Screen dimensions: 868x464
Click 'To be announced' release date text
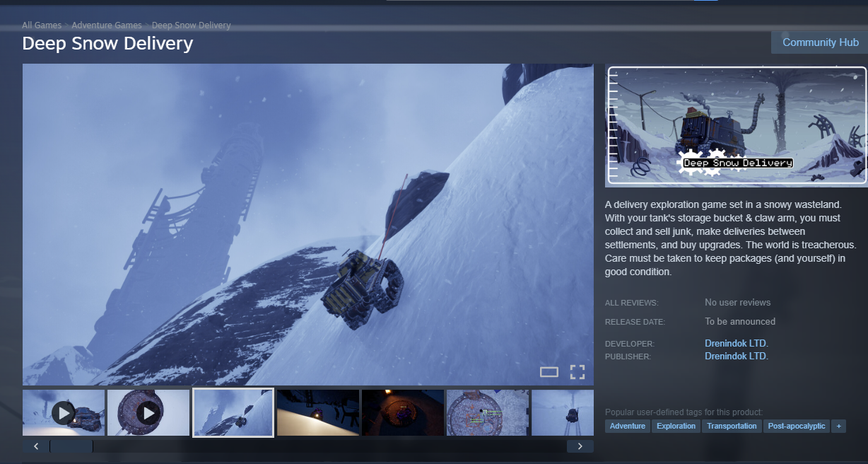740,321
